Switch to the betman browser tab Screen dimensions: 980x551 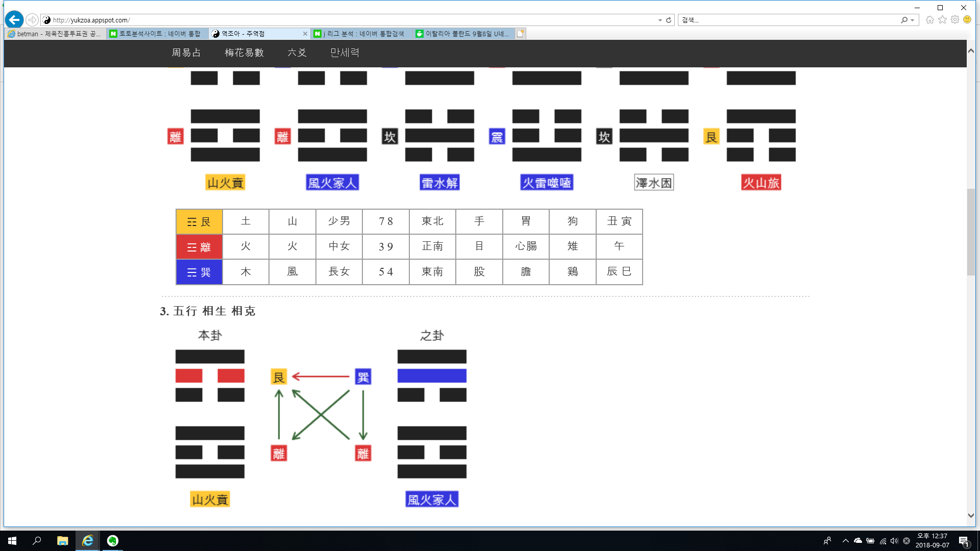55,34
